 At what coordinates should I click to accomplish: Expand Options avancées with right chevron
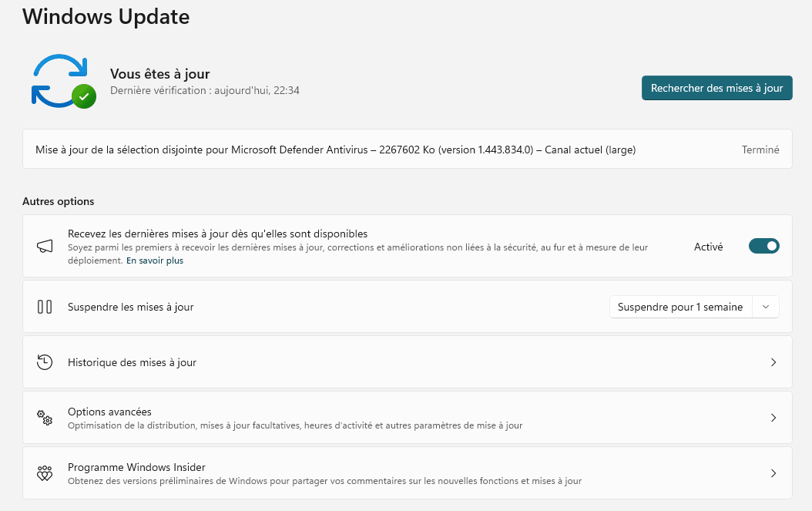tap(773, 418)
